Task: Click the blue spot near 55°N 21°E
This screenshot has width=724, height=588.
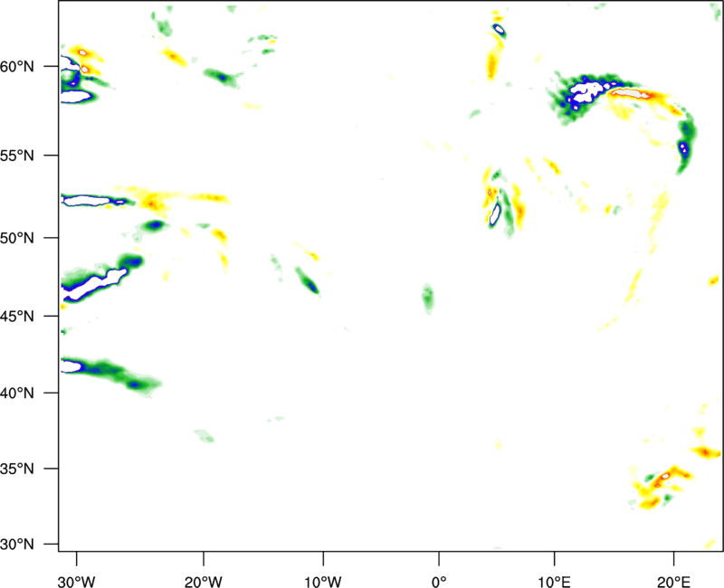Action: click(x=683, y=147)
